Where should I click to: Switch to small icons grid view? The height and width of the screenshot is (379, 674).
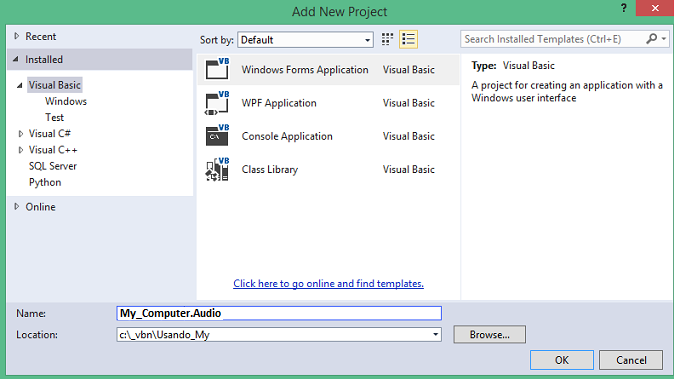pyautogui.click(x=387, y=40)
